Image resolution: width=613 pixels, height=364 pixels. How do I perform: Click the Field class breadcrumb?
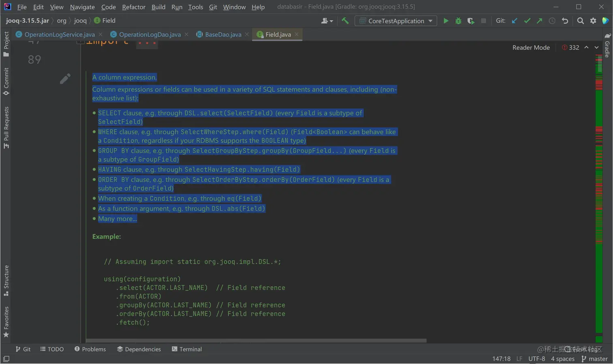tap(105, 20)
